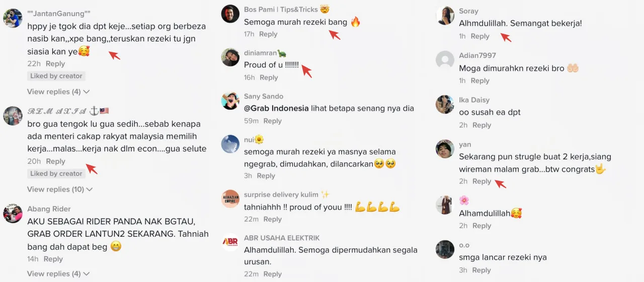Click Adian7997's default grey avatar
Viewport: 644px width, 282px height.
click(x=445, y=60)
